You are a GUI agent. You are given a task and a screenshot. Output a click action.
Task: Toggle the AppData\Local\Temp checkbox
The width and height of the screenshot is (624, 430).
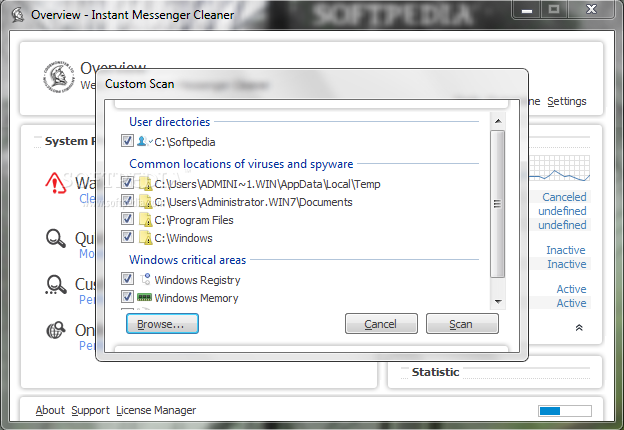pos(127,183)
